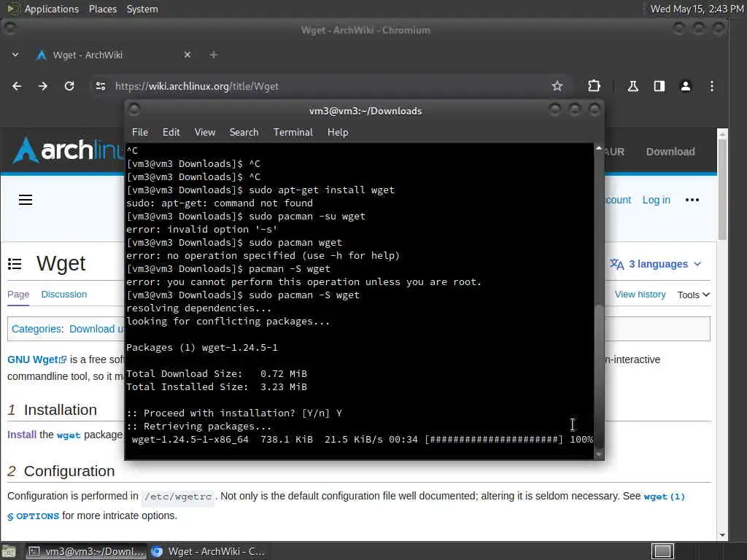This screenshot has width=747, height=560.
Task: Open terminal Search menu
Action: pyautogui.click(x=244, y=133)
